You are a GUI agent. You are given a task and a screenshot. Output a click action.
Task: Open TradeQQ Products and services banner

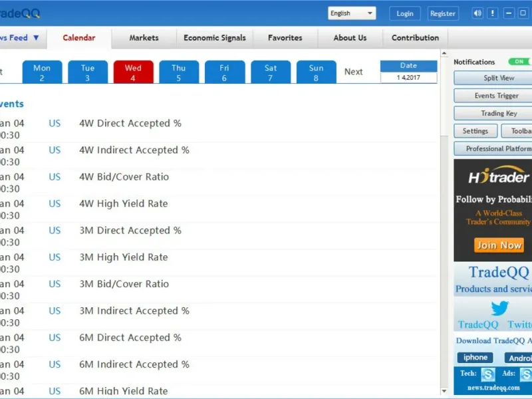click(493, 279)
